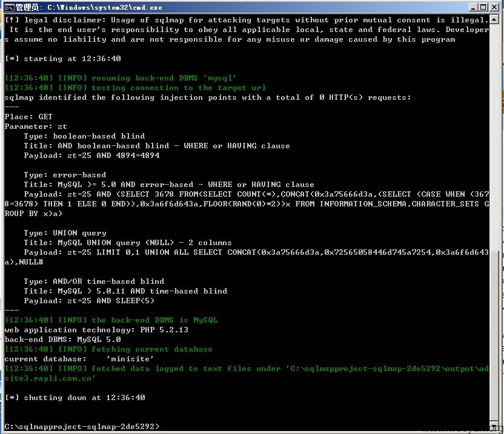Screen dimensions: 504x434
Task: Click 'Payload: zt=25 AND SLEEP(5)'
Action: [89, 301]
